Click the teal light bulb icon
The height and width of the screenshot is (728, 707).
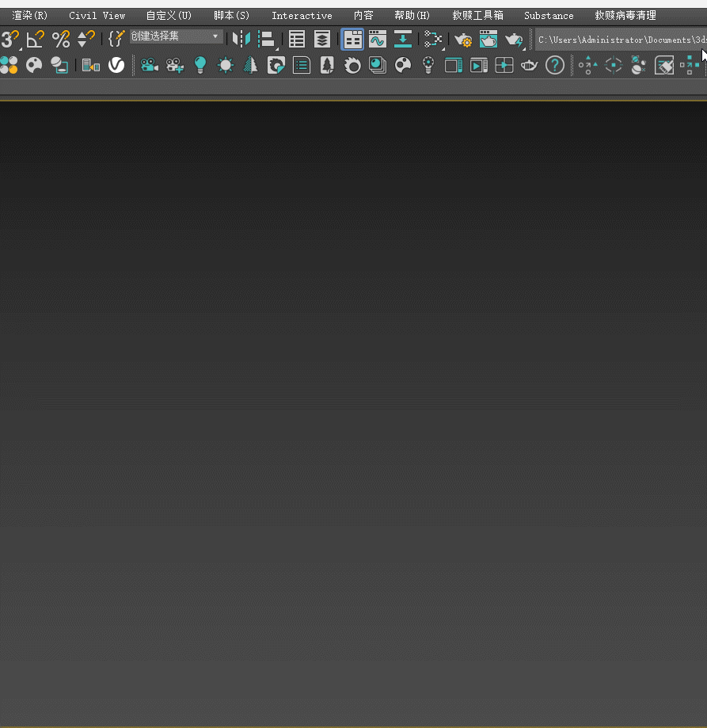point(200,65)
